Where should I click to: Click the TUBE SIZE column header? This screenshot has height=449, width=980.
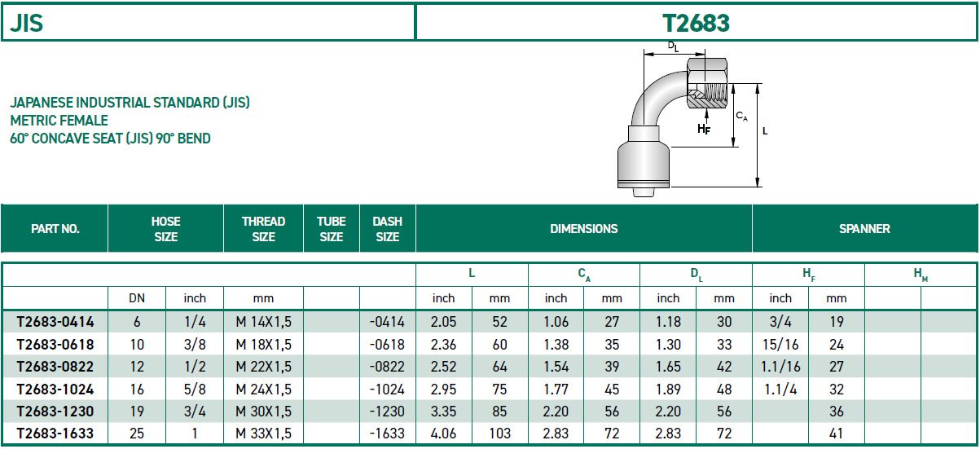pyautogui.click(x=331, y=229)
